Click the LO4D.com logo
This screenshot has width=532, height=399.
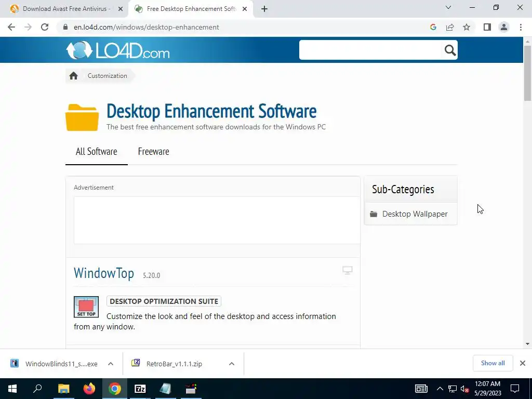pos(117,50)
